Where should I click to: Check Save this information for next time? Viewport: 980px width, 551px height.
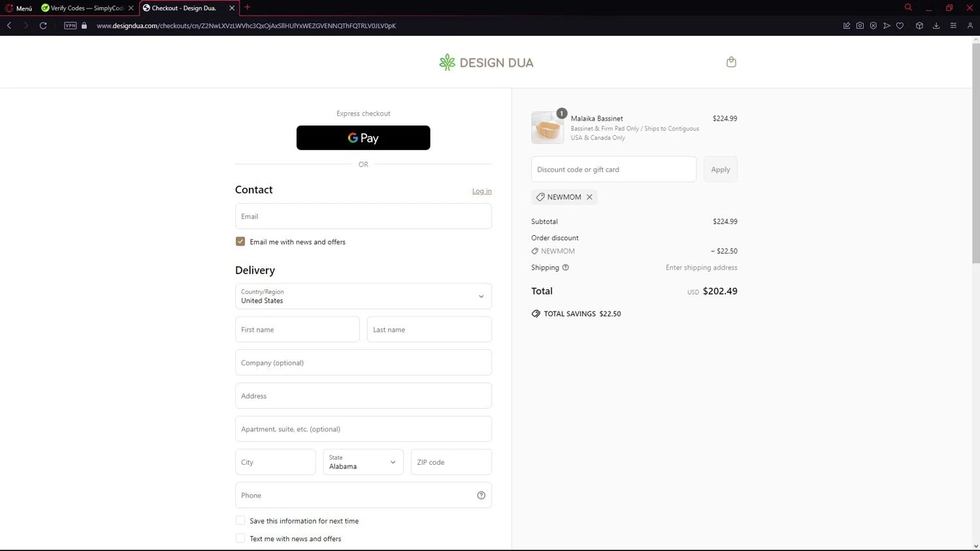coord(240,521)
